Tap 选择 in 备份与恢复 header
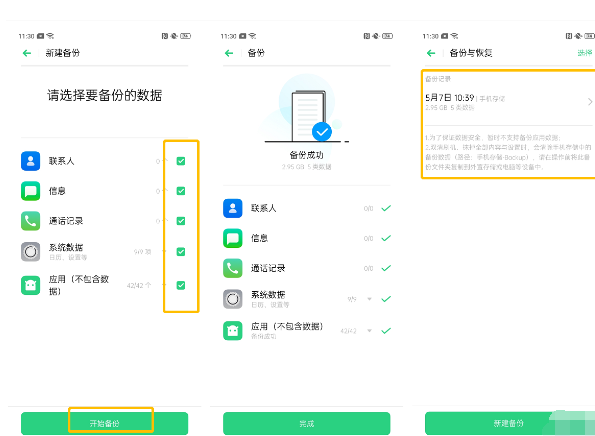Viewport: 595px width, 436px height. click(585, 53)
